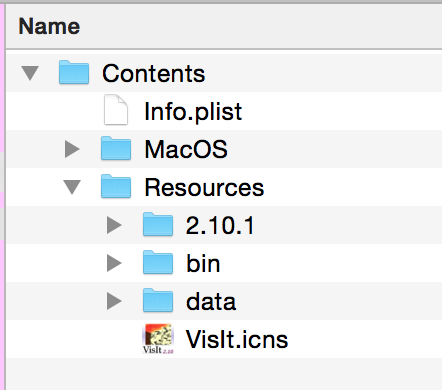
Task: Select the Contents row label
Action: (153, 73)
